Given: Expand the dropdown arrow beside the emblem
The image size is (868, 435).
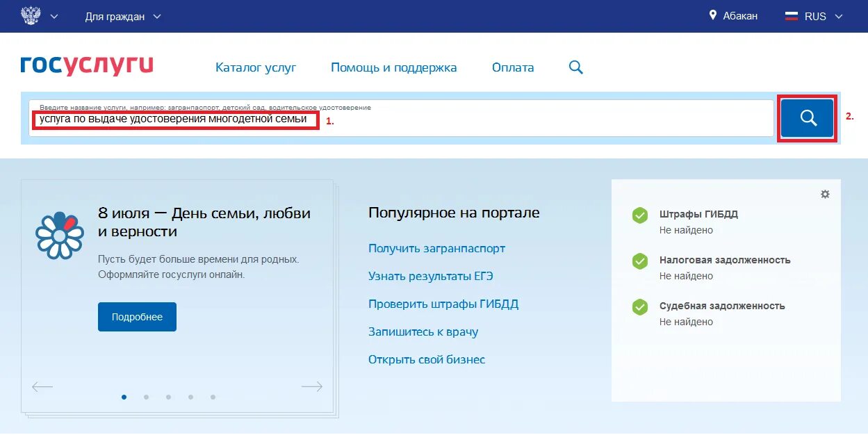Looking at the screenshot, I should 54,16.
